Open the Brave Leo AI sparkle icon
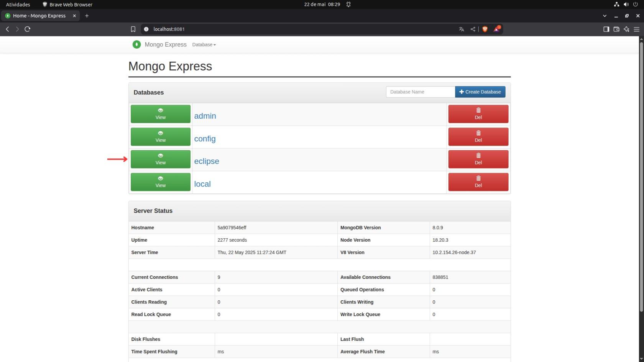This screenshot has height=362, width=644. tap(626, 29)
